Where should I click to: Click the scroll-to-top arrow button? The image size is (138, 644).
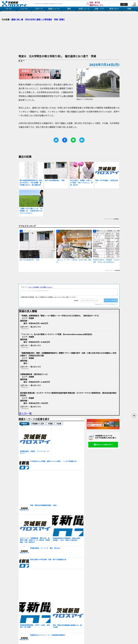(x=134, y=415)
